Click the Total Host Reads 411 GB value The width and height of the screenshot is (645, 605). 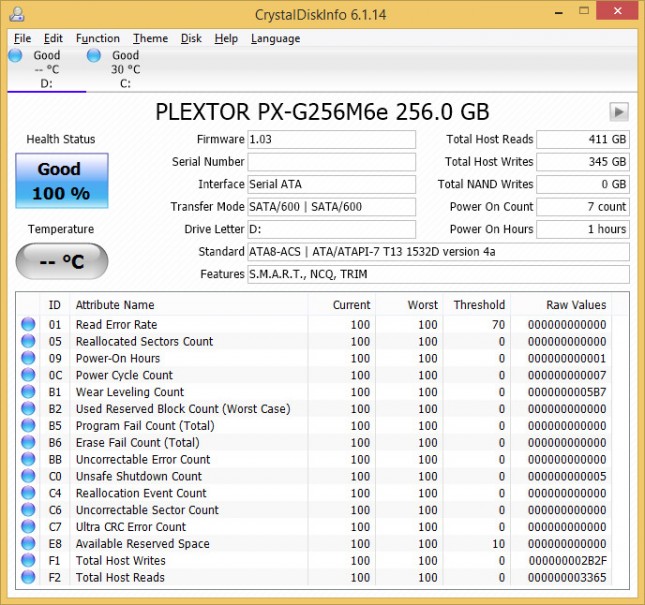coord(583,139)
